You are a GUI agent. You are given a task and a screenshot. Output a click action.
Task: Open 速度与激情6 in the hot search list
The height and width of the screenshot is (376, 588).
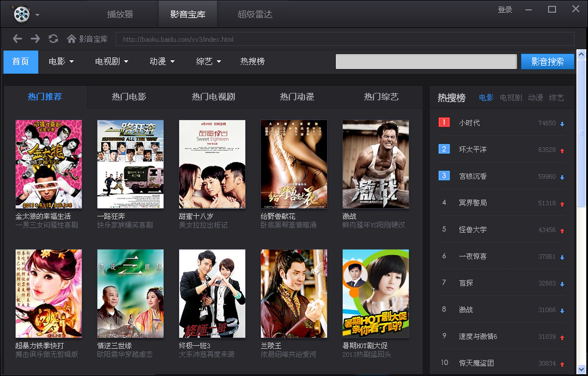click(x=478, y=336)
